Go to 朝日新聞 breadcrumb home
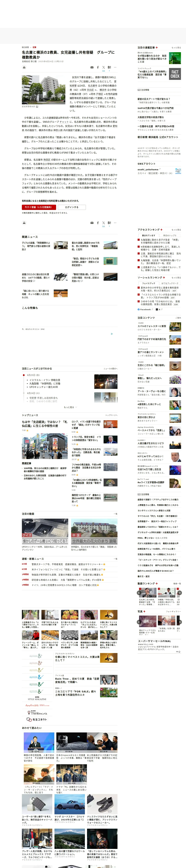Screen dimensions: 186x868 click(25, 47)
